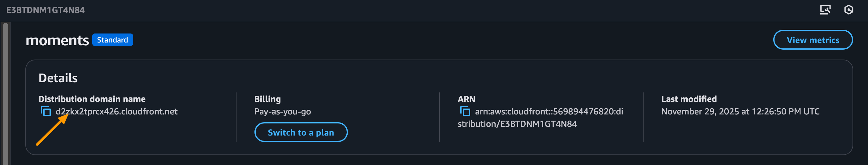Open the screen wrench troubleshooting icon
This screenshot has width=868, height=165.
pyautogui.click(x=825, y=10)
